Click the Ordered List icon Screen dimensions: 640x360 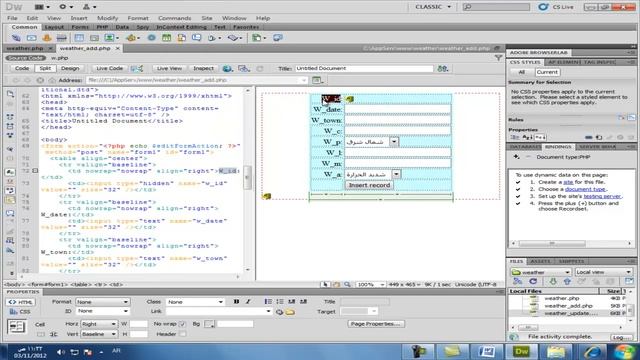coord(280,302)
